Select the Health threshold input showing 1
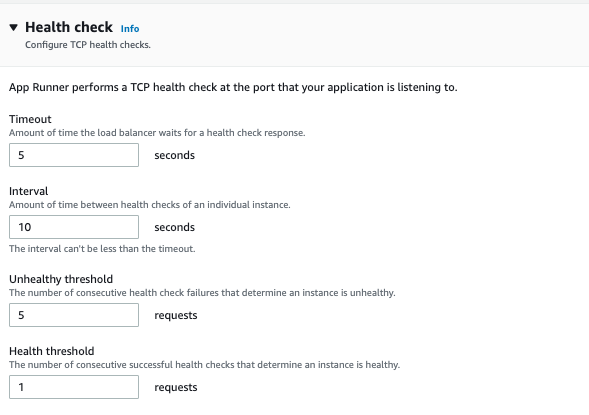 (x=74, y=387)
